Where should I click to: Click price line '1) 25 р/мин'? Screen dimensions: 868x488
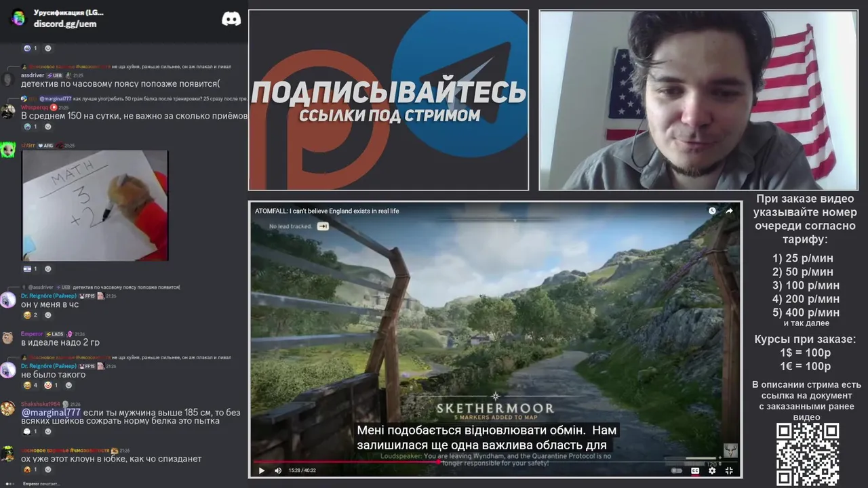(803, 258)
